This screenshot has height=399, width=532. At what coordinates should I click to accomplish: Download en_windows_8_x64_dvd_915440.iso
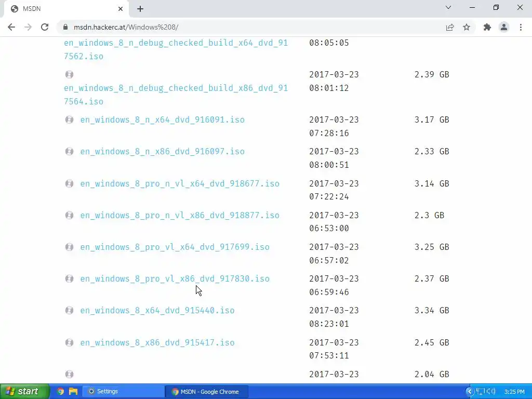pos(157,311)
